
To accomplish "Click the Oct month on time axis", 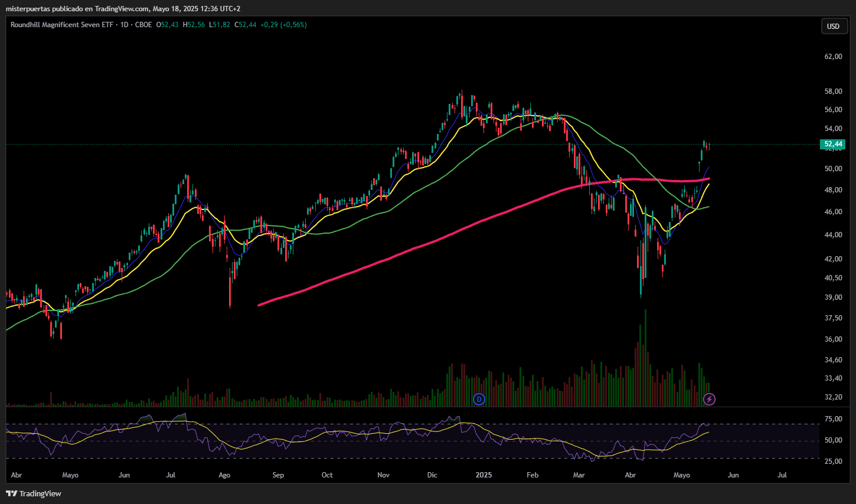I will coord(327,475).
